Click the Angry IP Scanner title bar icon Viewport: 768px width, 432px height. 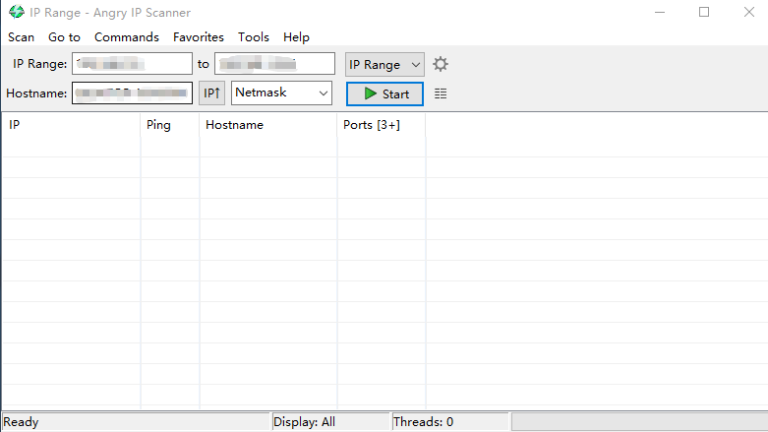tap(16, 12)
